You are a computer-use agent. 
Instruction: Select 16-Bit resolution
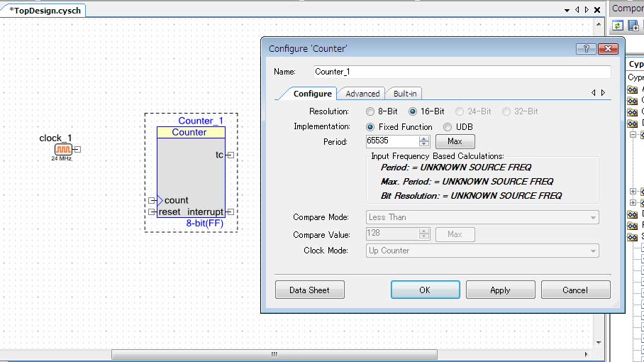(413, 111)
